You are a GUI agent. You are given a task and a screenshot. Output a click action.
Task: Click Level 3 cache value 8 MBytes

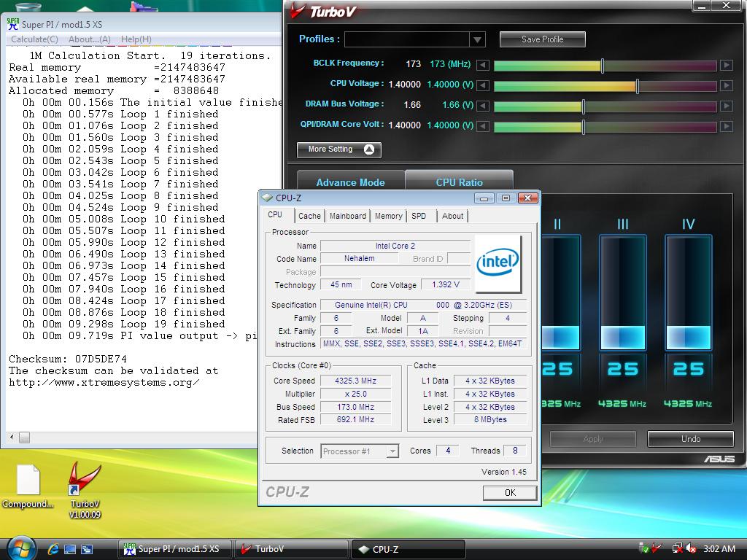tap(490, 419)
